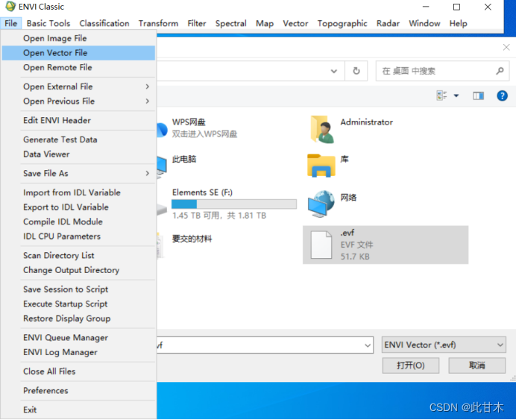This screenshot has width=516, height=420.
Task: Select Close All Files
Action: click(x=78, y=371)
